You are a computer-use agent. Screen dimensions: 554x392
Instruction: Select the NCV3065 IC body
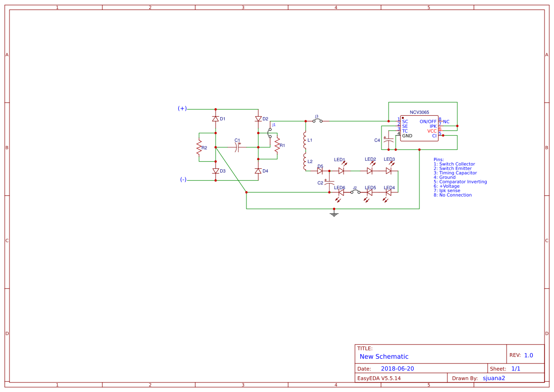click(x=419, y=128)
